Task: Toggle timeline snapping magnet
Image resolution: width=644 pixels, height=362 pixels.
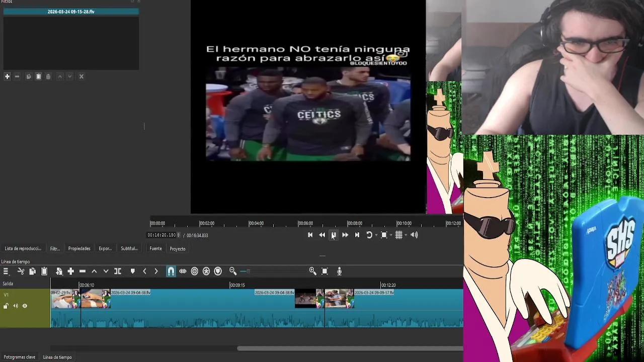Action: click(171, 271)
